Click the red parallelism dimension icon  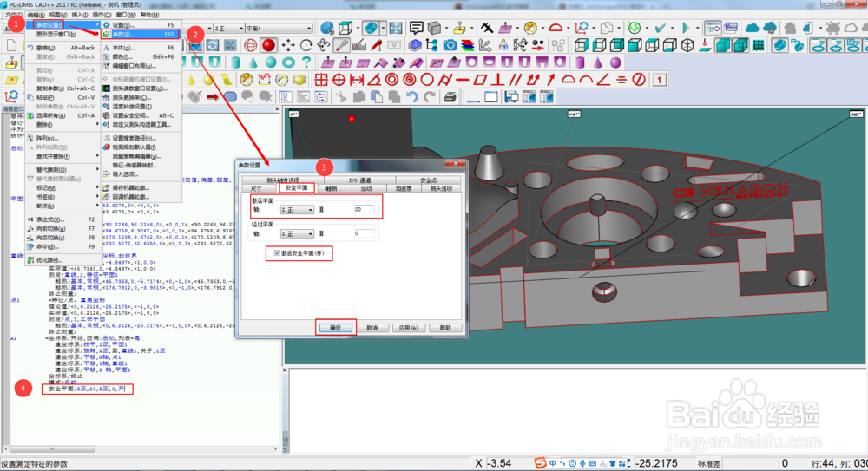516,80
